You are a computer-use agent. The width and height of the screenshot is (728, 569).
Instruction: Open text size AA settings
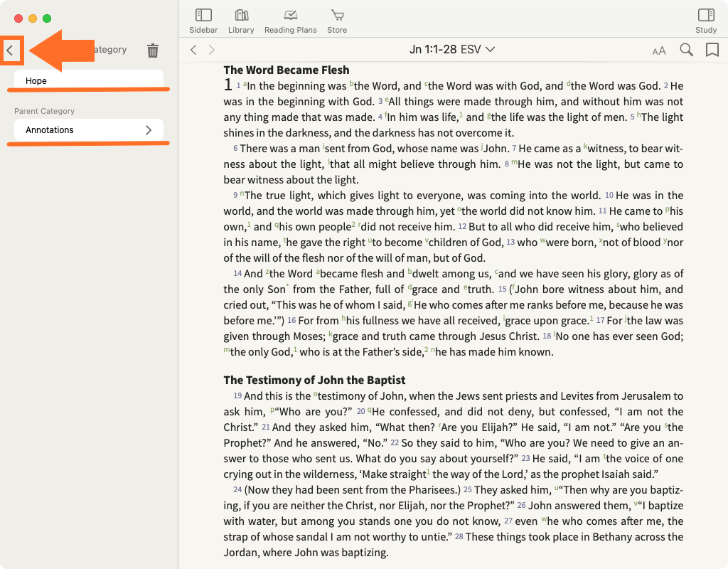[x=659, y=50]
